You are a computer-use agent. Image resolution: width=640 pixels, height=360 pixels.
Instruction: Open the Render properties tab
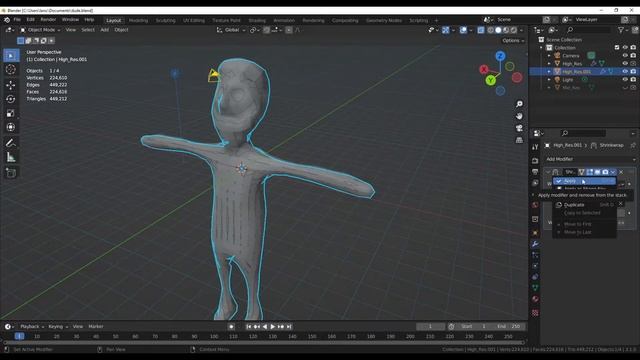click(x=535, y=161)
